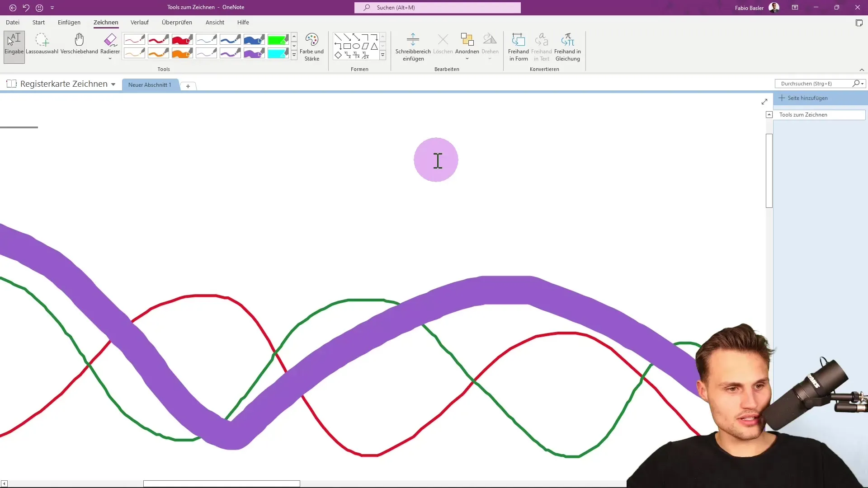Screen dimensions: 868x488
Task: Open the Tools zum Zeichnen page
Action: [x=819, y=115]
